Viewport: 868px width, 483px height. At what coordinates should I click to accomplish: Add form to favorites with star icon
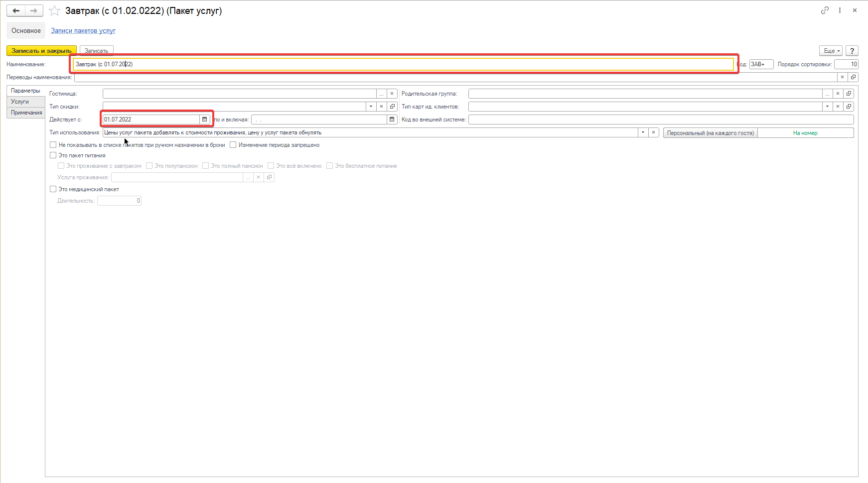tap(54, 10)
